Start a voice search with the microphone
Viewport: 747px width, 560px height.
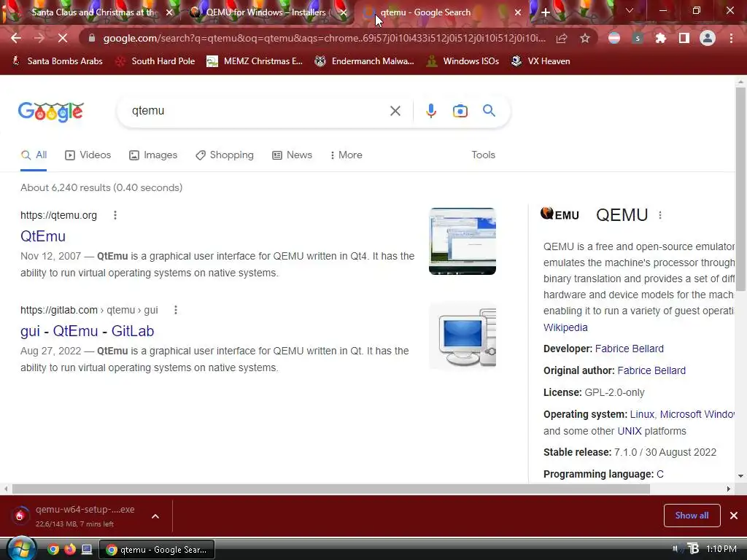pyautogui.click(x=430, y=111)
